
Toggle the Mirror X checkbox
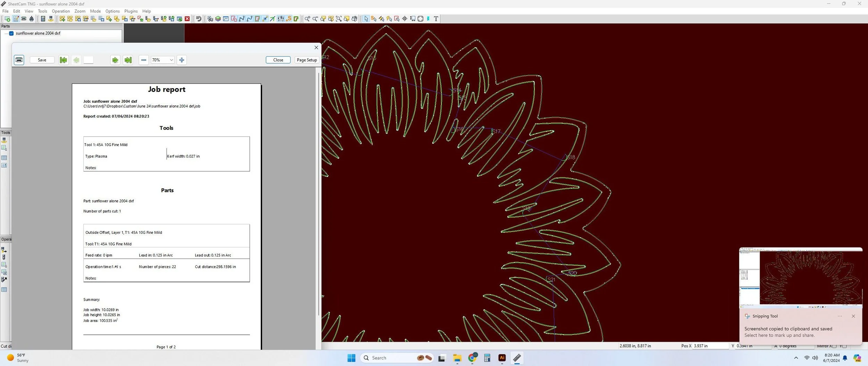834,346
